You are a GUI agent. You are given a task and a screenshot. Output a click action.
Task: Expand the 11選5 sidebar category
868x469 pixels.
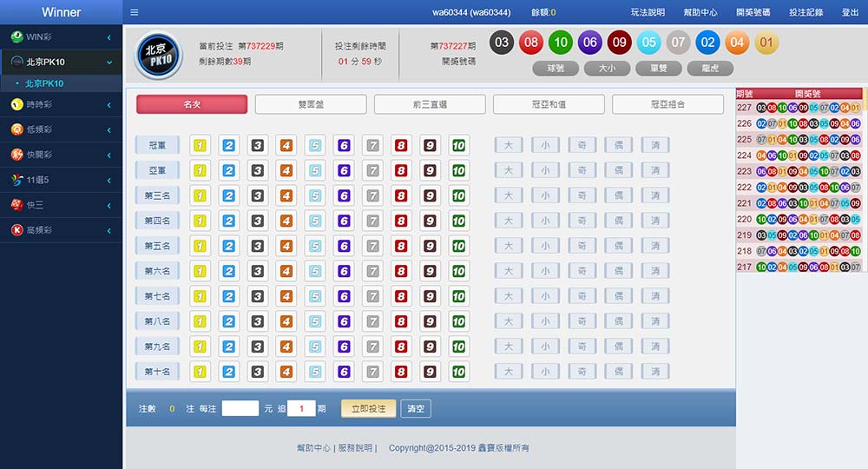61,180
